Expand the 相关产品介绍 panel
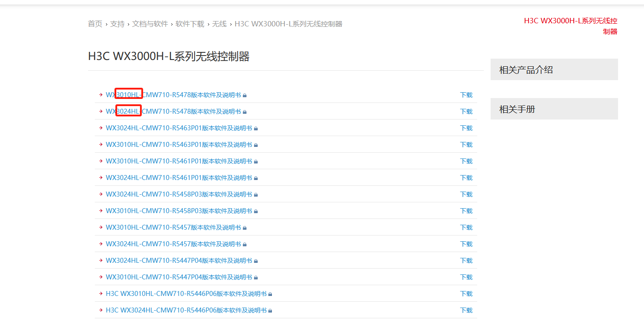644x321 pixels. pyautogui.click(x=554, y=69)
